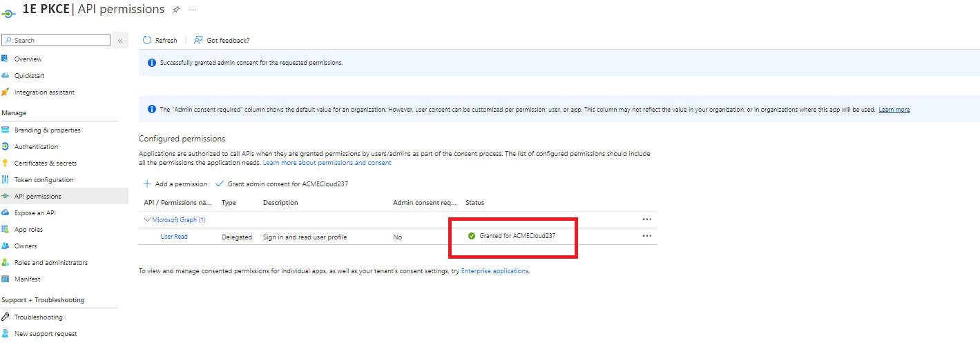Click the Got feedback icon
Viewport: 980px width, 356px height.
(x=198, y=40)
